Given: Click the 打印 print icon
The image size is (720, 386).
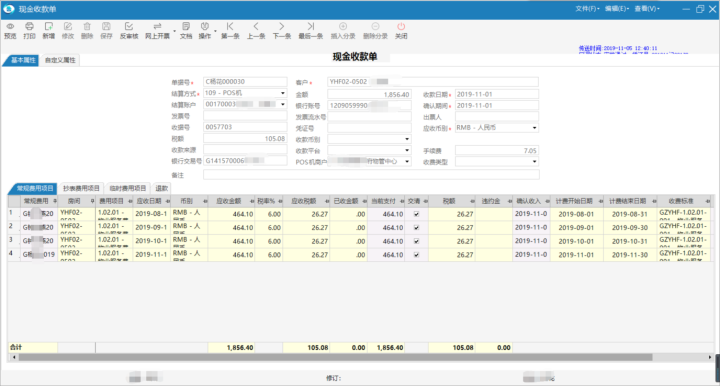Looking at the screenshot, I should coord(29,27).
